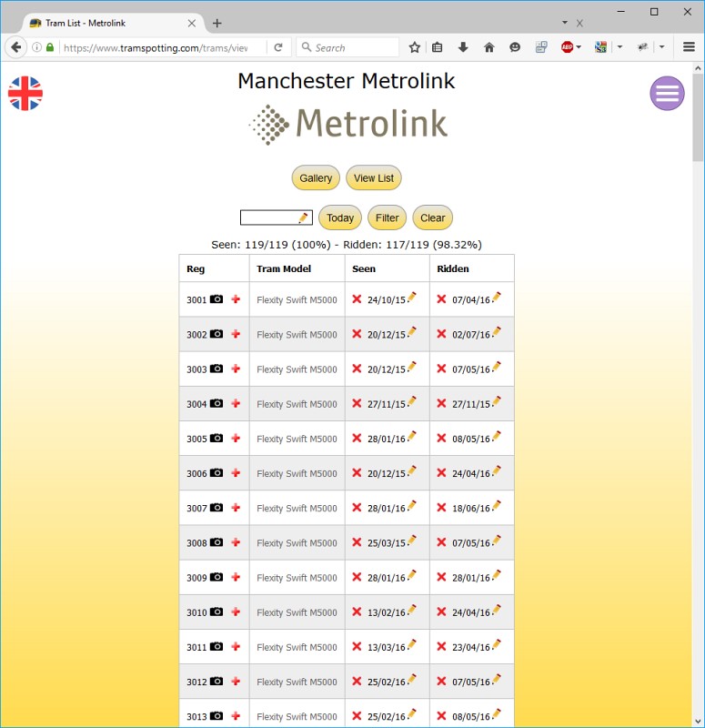
Task: Click seen date 13/03/16 for tram 3011
Action: click(386, 647)
